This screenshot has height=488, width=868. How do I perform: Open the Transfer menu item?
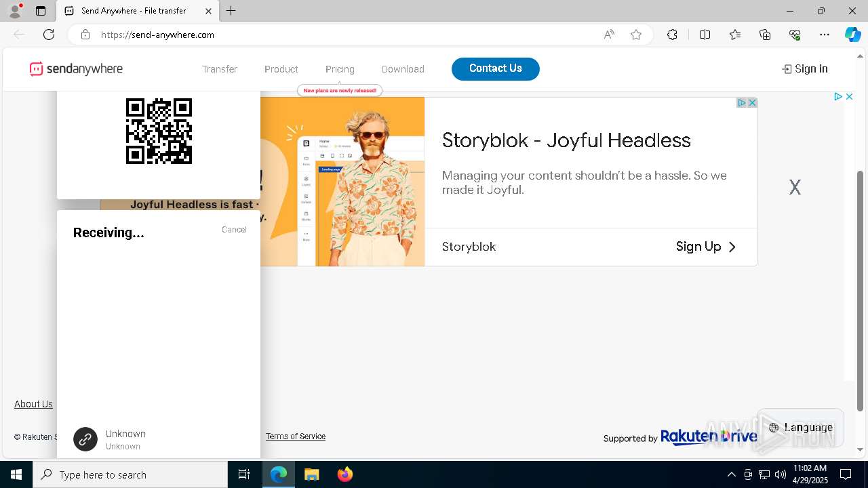click(x=220, y=69)
